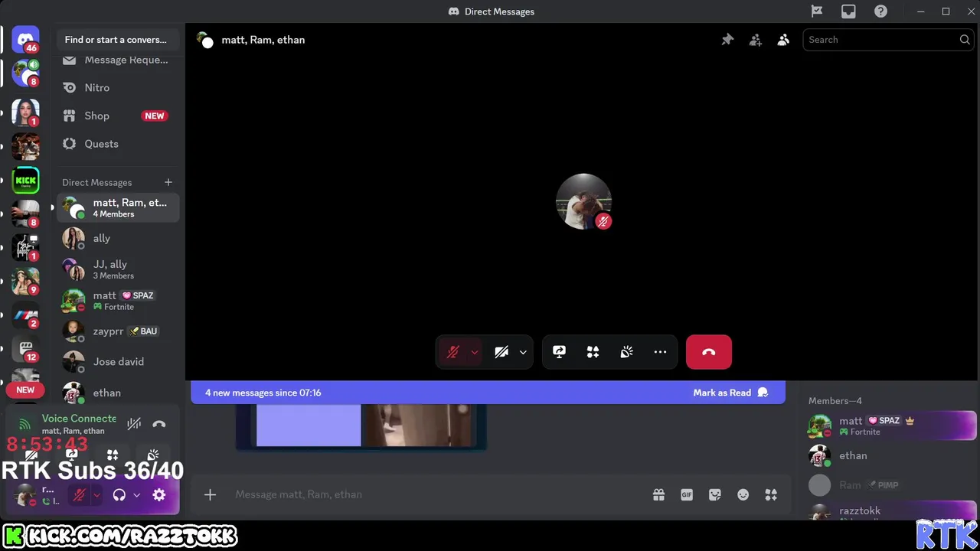The image size is (980, 551).
Task: Select the matt, Ram, ethan group DM
Action: (x=118, y=207)
